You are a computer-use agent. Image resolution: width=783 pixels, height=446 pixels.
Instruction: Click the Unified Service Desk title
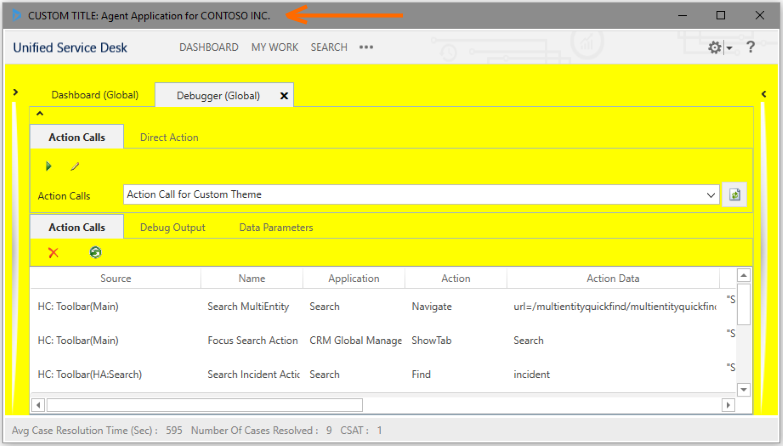click(x=70, y=47)
